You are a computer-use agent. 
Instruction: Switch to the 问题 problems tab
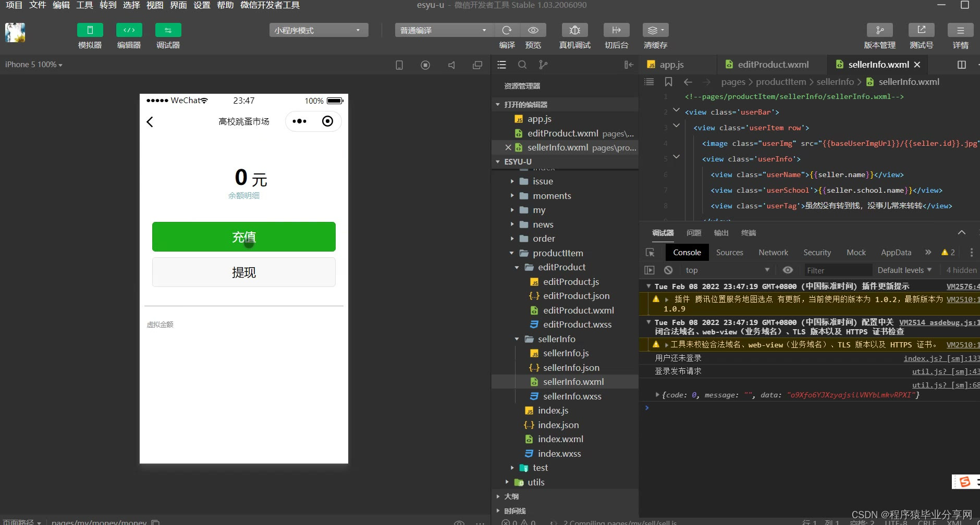tap(693, 233)
